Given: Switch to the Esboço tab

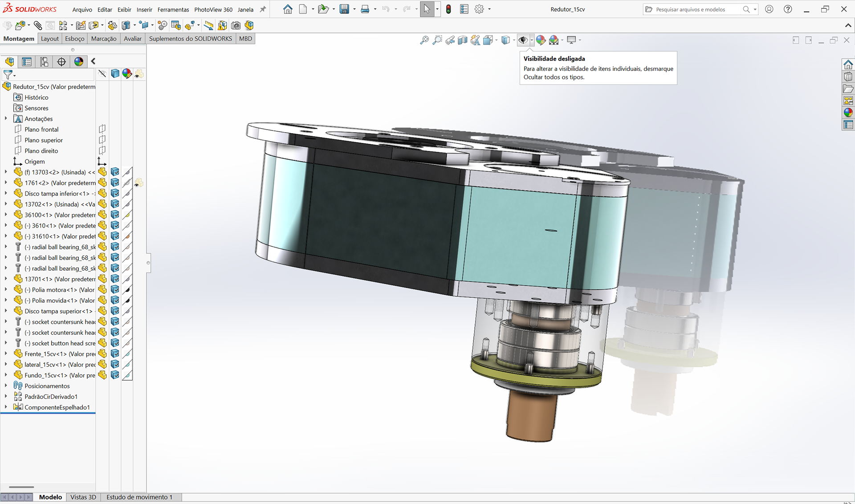Looking at the screenshot, I should [75, 39].
